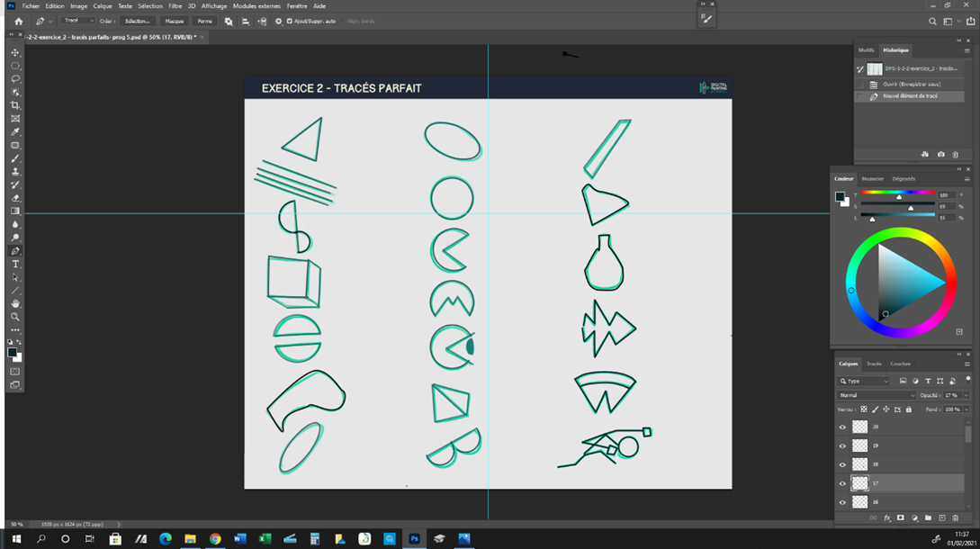
Task: Click the delete layer trash icon
Action: click(956, 518)
